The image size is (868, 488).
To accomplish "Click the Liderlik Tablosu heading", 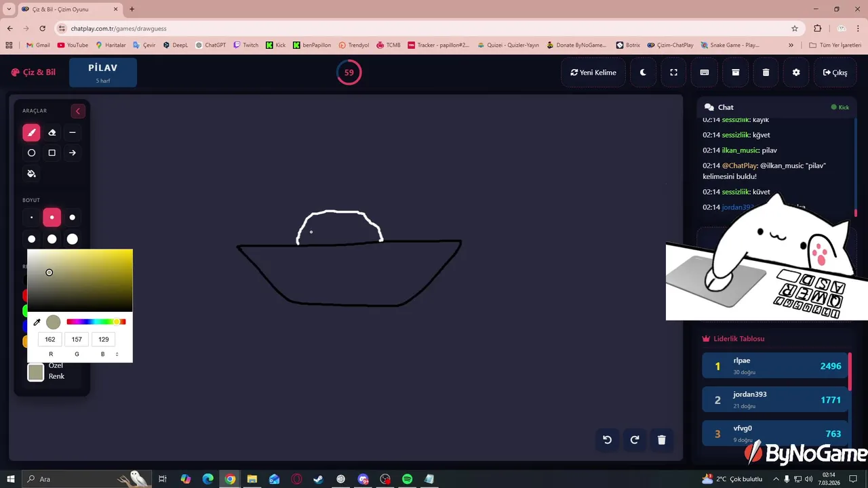I will click(x=734, y=339).
